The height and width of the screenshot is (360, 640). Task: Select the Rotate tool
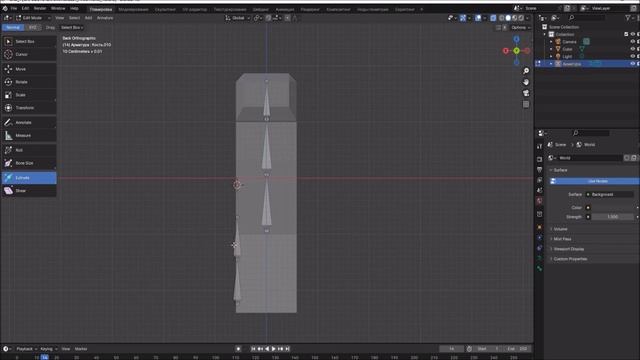[x=29, y=82]
